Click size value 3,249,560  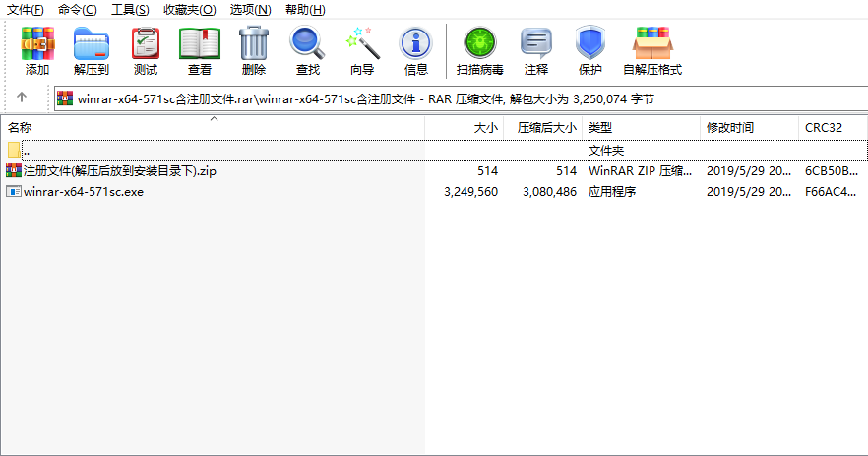pyautogui.click(x=470, y=192)
